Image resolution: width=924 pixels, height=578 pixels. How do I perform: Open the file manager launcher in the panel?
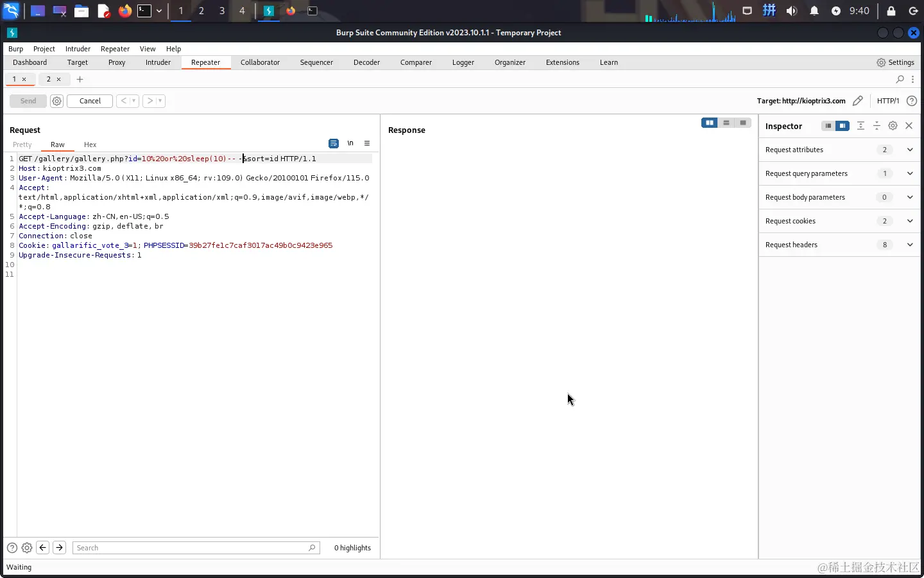pos(81,11)
